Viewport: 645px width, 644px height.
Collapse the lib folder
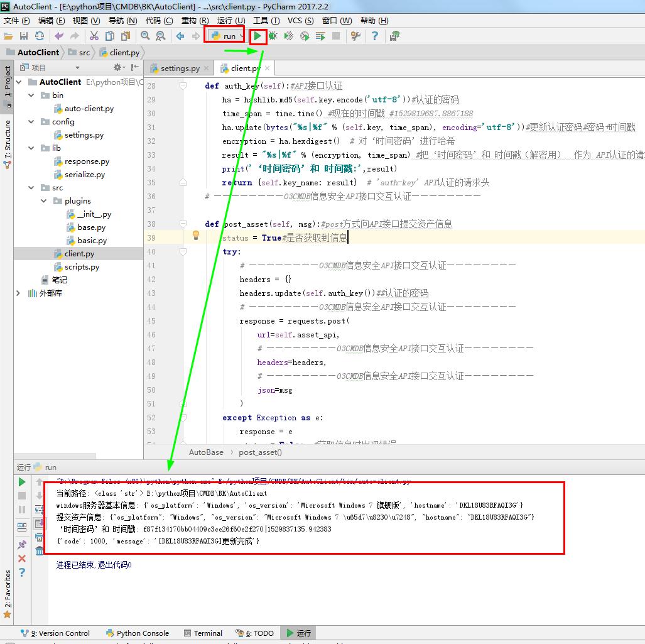[31, 148]
